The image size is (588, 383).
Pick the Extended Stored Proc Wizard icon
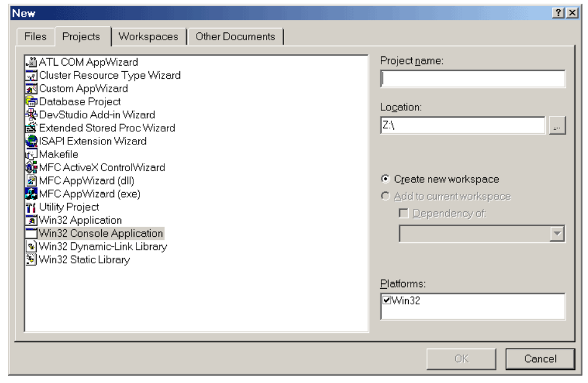32,128
